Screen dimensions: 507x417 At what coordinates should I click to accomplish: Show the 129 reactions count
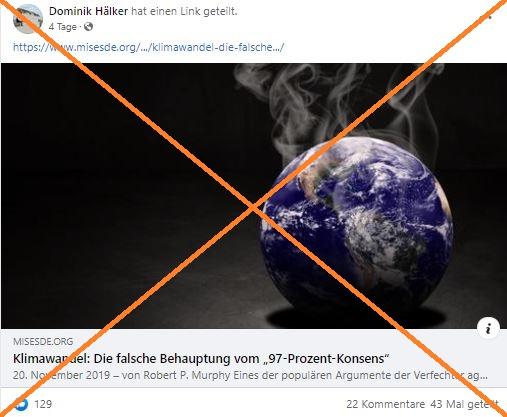point(43,404)
